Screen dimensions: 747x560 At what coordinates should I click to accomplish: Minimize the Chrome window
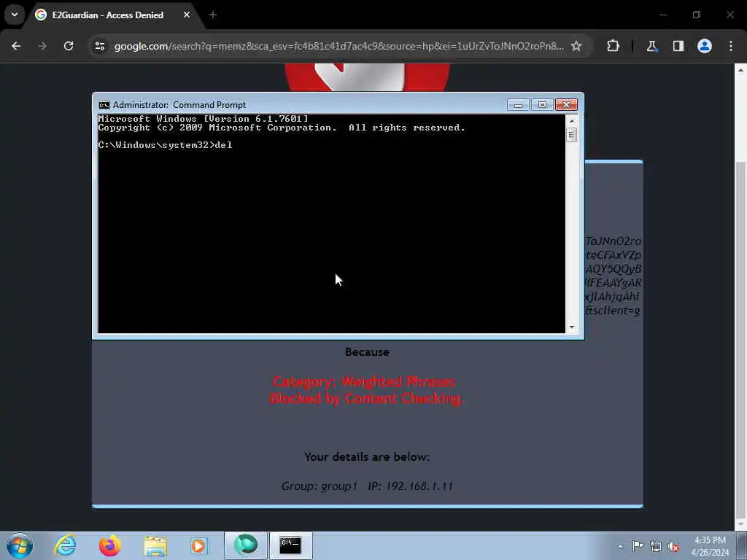tap(662, 15)
